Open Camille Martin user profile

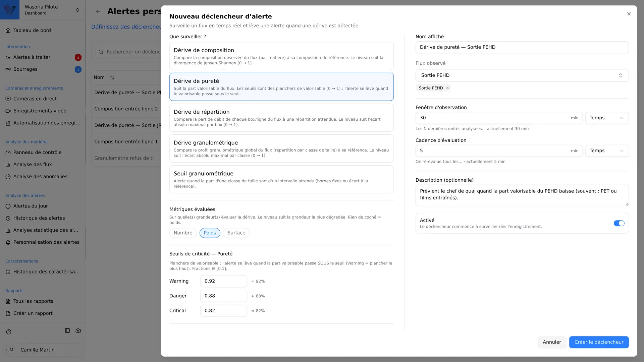click(x=43, y=350)
